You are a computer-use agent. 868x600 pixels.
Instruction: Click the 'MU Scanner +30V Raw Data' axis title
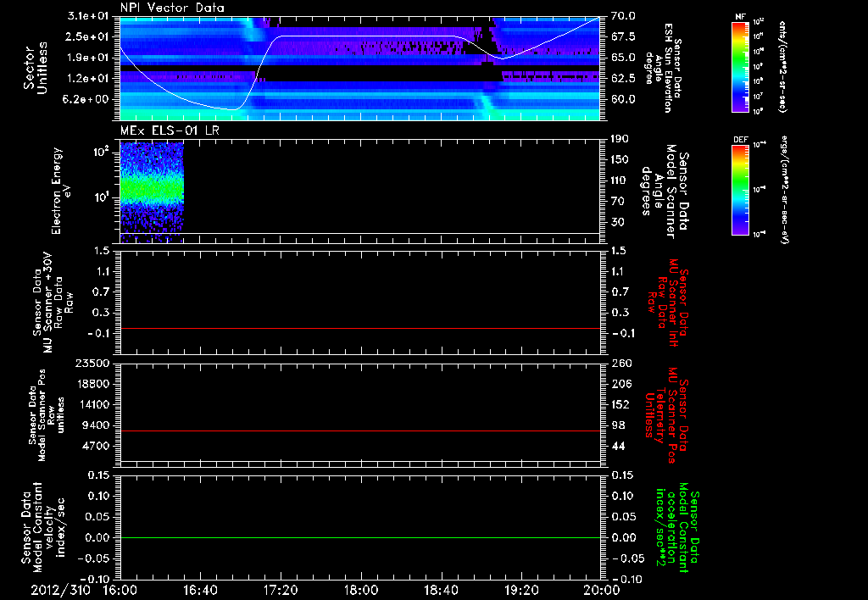(53, 303)
